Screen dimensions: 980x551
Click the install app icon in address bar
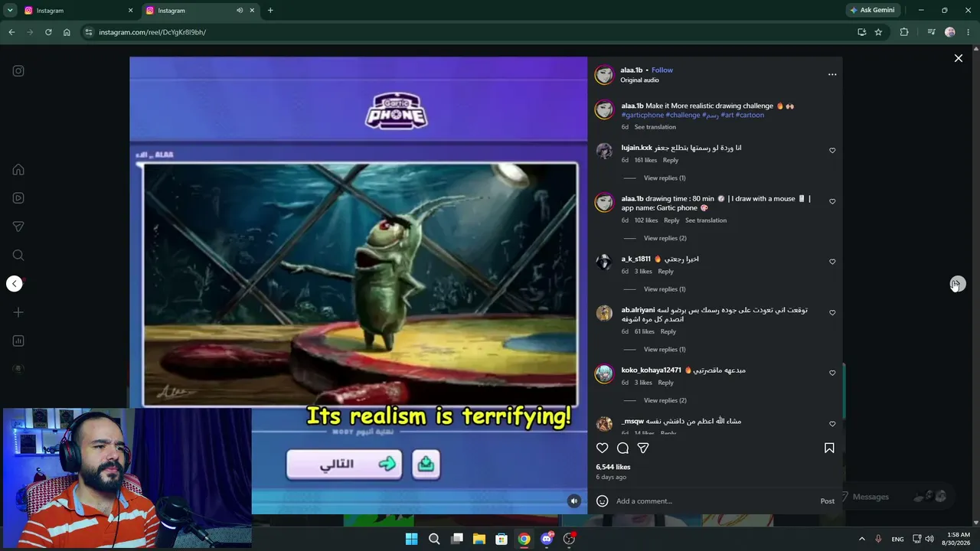pyautogui.click(x=861, y=32)
